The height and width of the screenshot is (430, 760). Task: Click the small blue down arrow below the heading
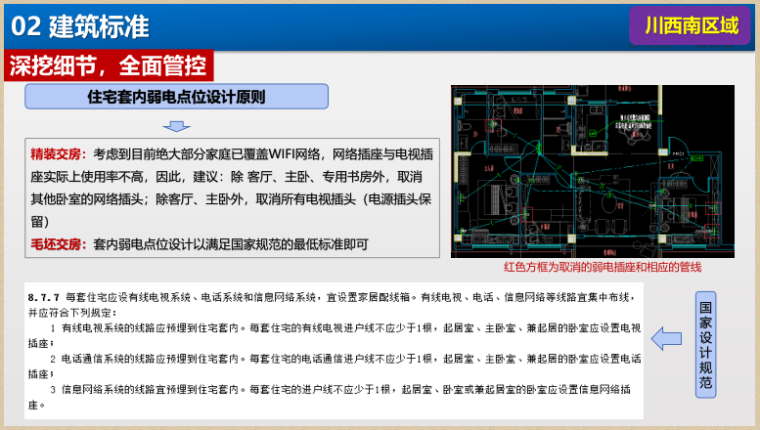pos(177,126)
